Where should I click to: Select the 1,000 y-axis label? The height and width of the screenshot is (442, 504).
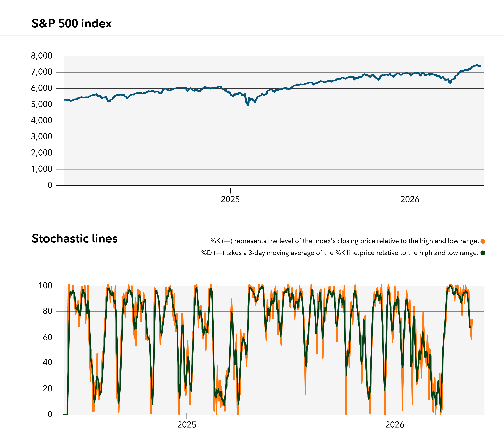[42, 169]
